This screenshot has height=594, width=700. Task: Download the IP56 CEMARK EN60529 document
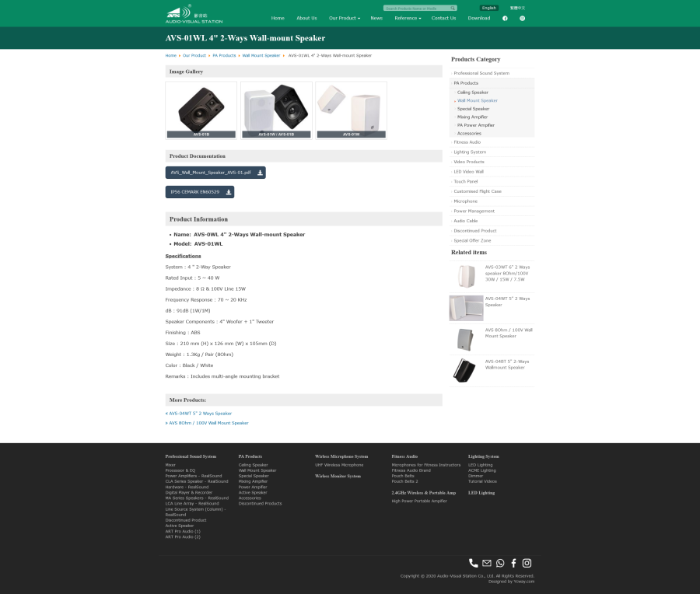tap(199, 192)
